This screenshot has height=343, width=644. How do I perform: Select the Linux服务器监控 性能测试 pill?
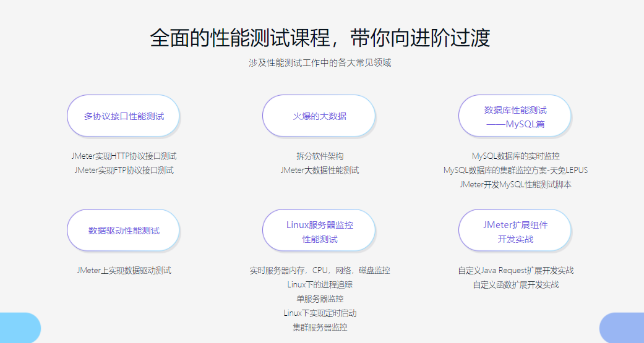tap(319, 231)
